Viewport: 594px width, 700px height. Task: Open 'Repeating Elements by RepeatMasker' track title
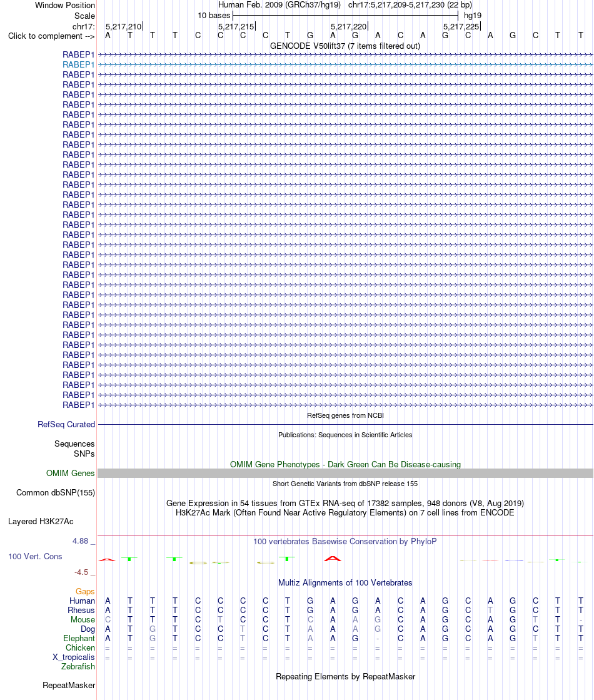(x=345, y=676)
